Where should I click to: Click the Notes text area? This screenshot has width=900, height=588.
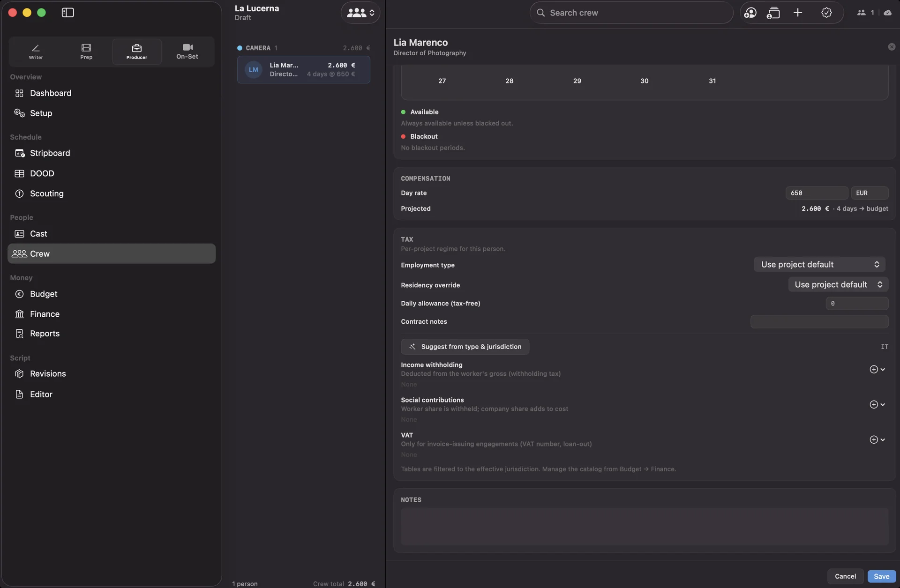(645, 527)
